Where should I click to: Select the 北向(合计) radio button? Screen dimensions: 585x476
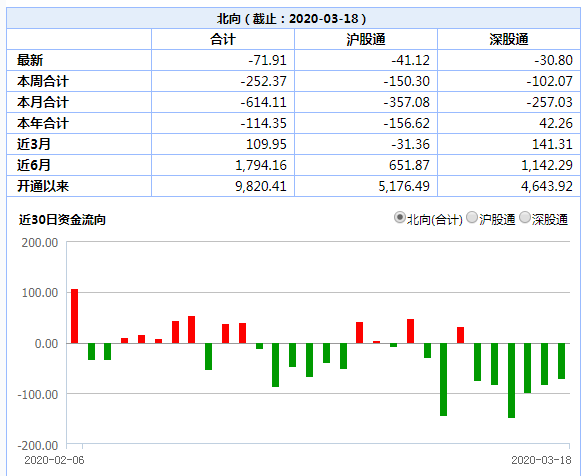click(x=400, y=218)
